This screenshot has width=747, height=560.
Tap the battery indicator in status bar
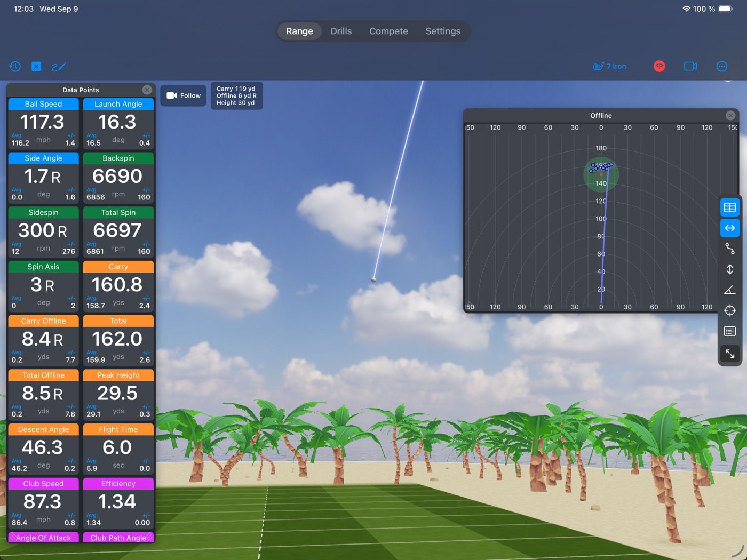pyautogui.click(x=726, y=9)
